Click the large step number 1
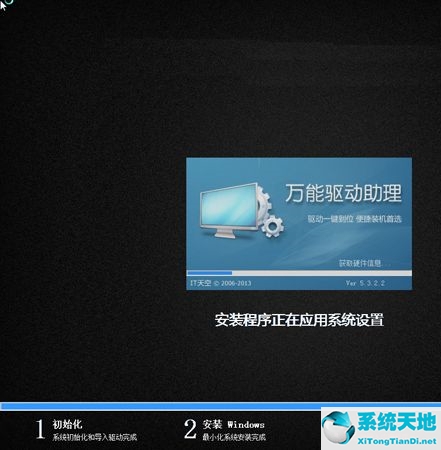441x450 pixels. [x=40, y=429]
